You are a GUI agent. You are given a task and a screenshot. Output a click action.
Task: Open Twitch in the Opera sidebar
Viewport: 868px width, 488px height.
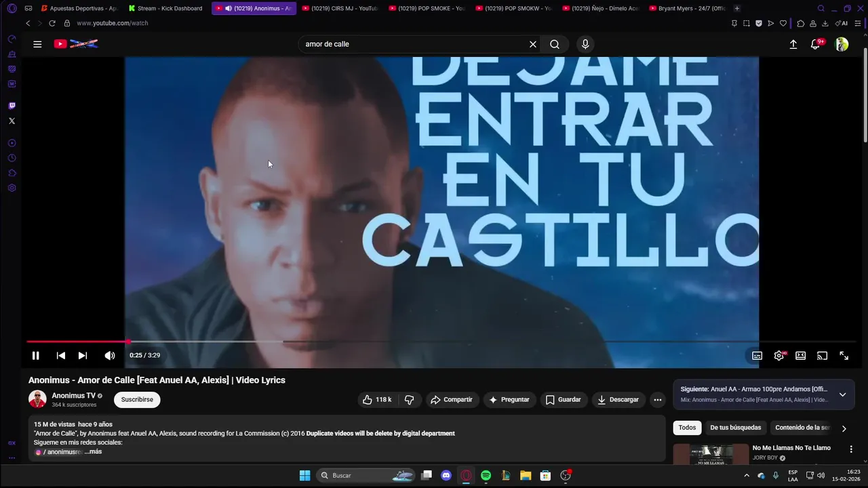[12, 106]
